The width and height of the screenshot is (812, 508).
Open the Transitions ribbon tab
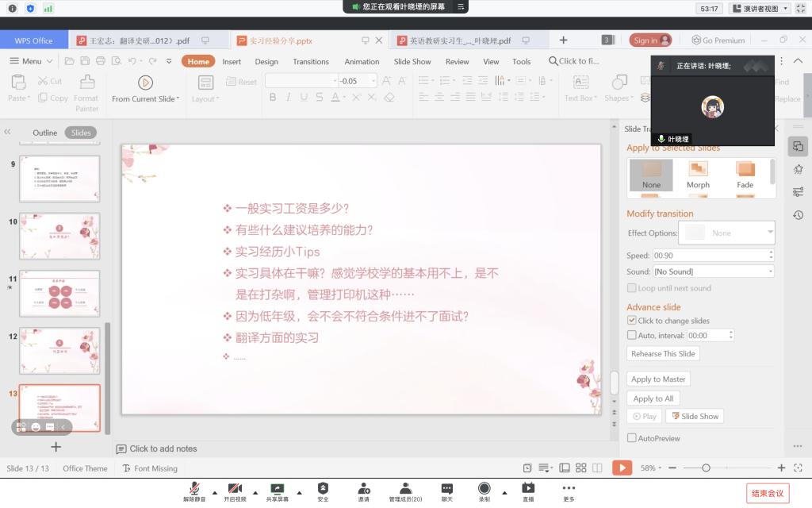click(x=311, y=61)
